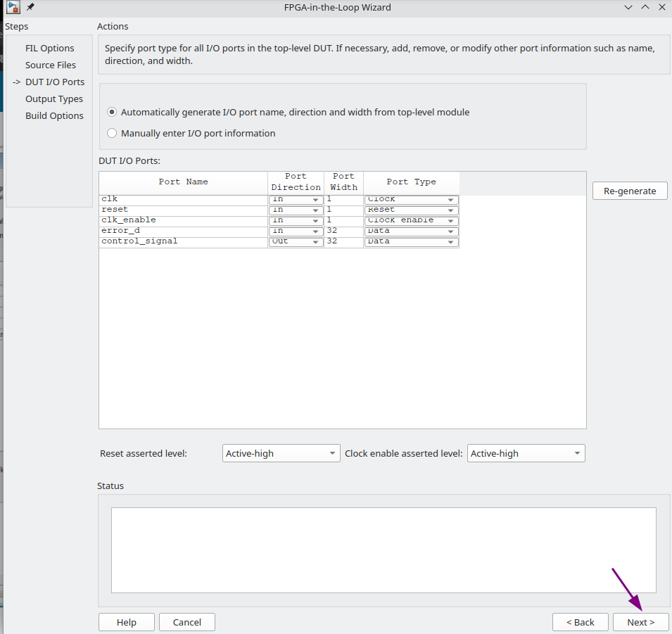Open Reset asserted level dropdown

281,453
